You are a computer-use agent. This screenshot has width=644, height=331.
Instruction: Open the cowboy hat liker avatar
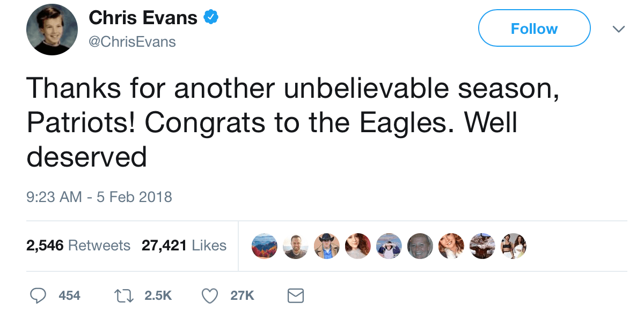click(327, 246)
